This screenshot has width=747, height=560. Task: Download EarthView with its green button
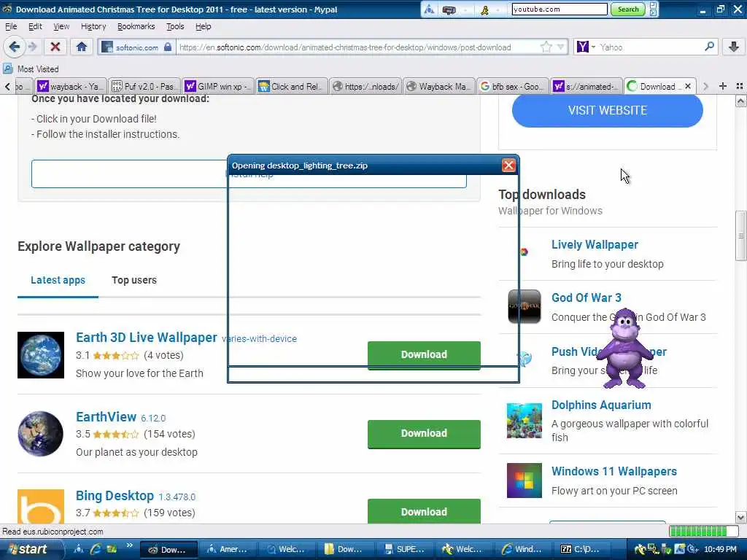point(424,434)
